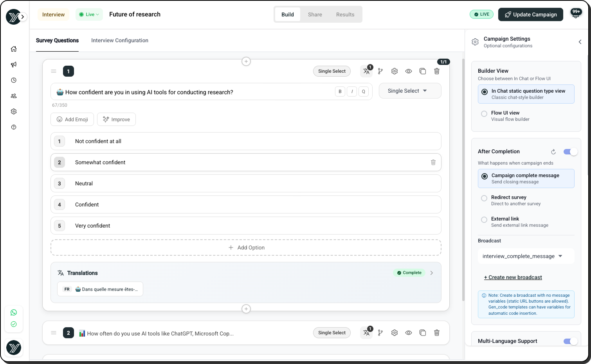The image size is (591, 364).
Task: Open branching logic icon for question 1
Action: pyautogui.click(x=380, y=71)
